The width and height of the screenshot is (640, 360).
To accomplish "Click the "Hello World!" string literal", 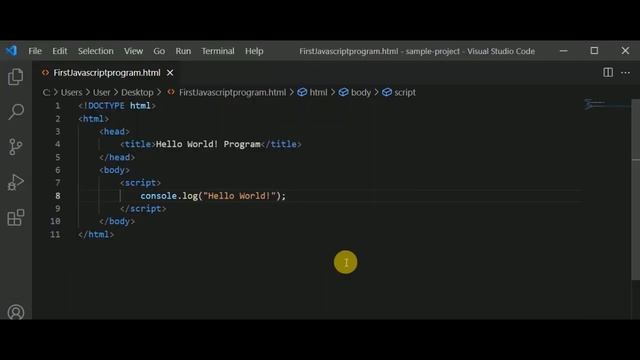I will pos(239,196).
